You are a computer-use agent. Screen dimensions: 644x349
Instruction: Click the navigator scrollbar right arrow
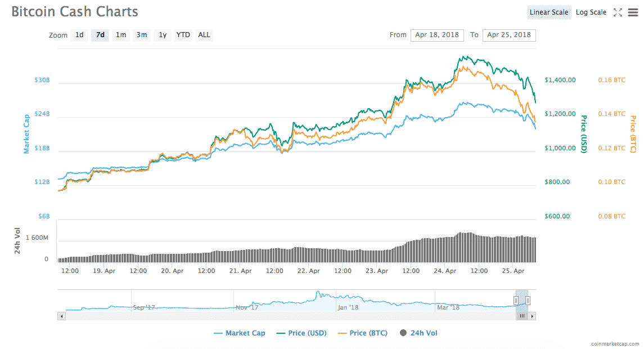pos(532,316)
